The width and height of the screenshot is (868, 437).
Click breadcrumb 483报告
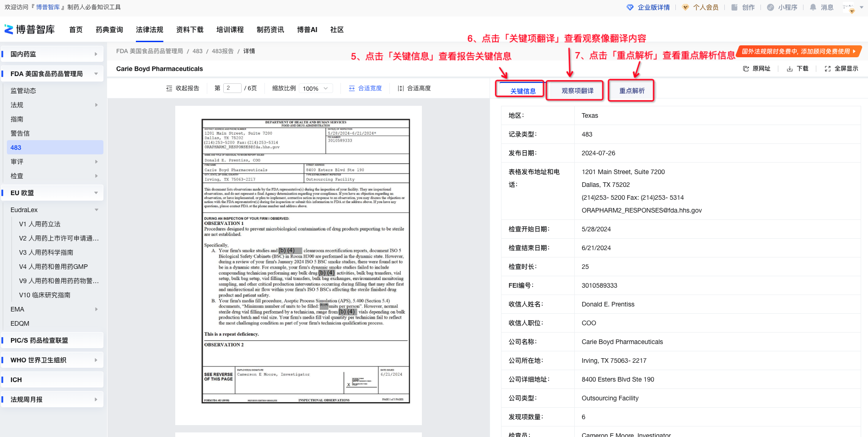(223, 51)
